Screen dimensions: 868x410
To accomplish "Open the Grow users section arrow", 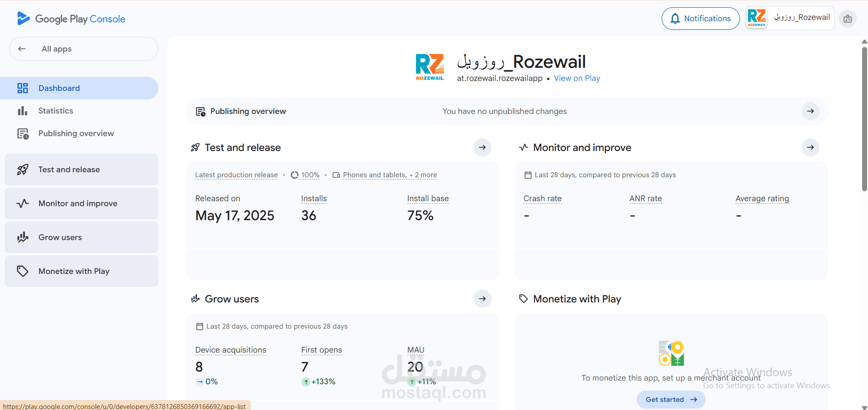I will click(x=482, y=299).
